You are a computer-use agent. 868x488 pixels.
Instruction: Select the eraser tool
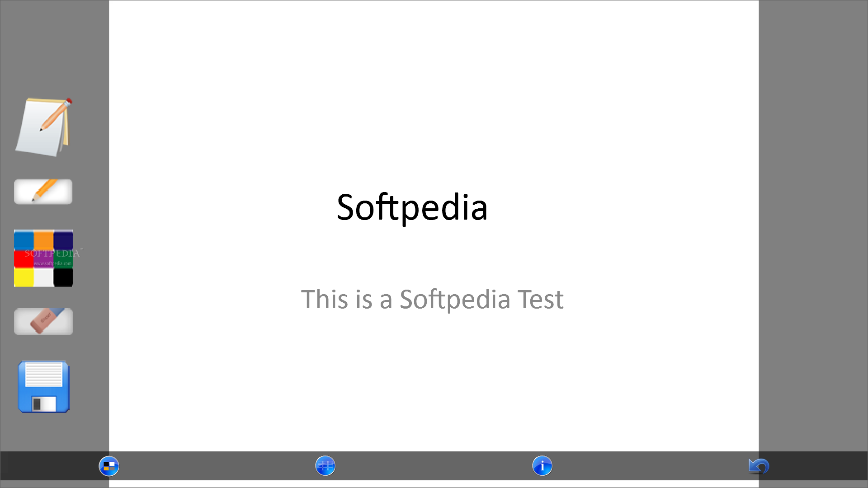point(43,322)
